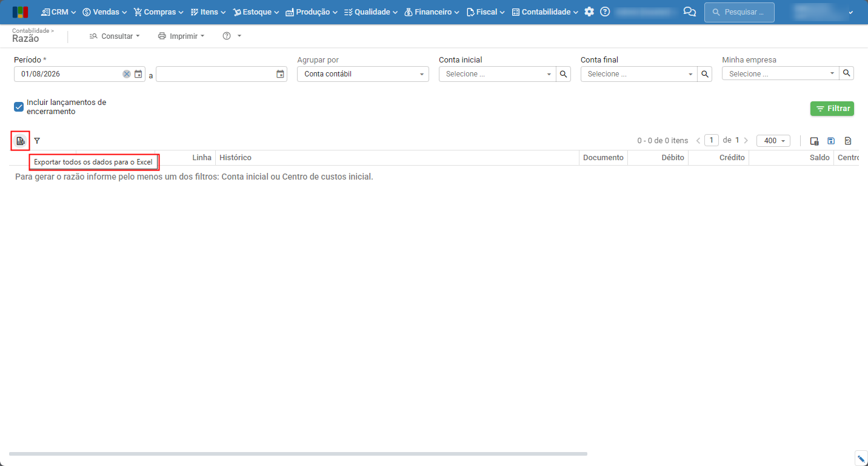Toggle Incluir lançamentos de encerramento checkbox
Screen dimensions: 868x466
click(19, 107)
